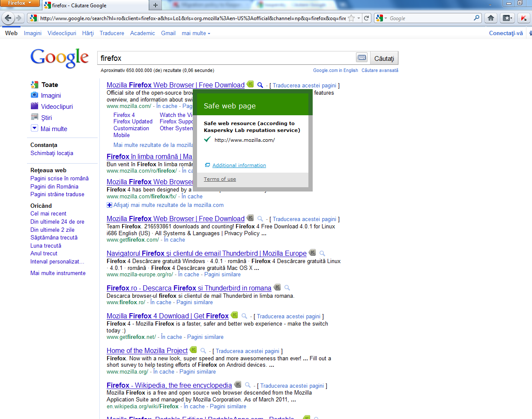Click Kaspersky icon beside Wikipedia Firefox result

click(238, 385)
